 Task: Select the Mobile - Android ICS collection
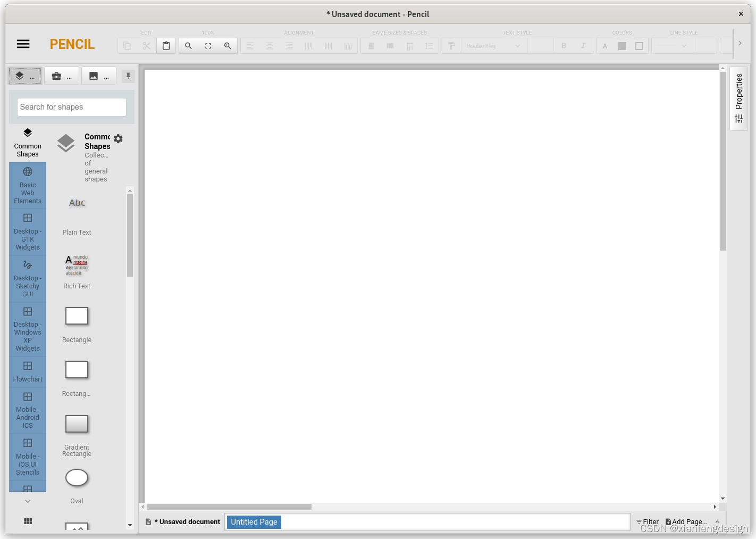coord(28,410)
